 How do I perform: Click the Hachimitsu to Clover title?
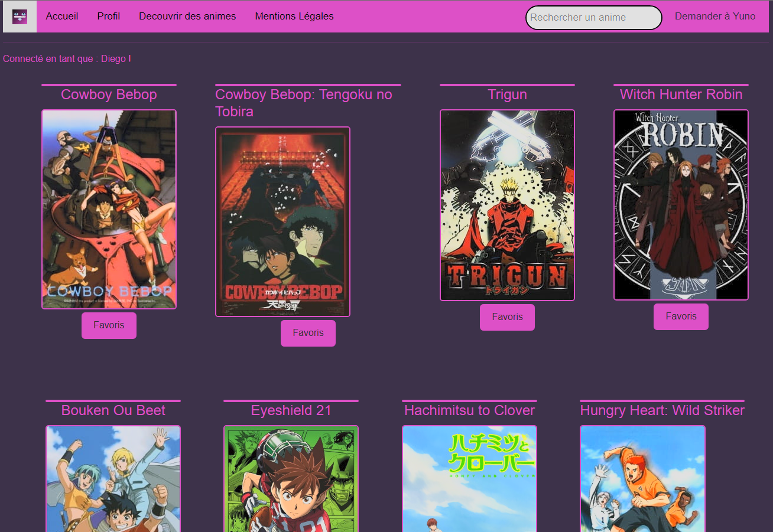click(x=469, y=410)
